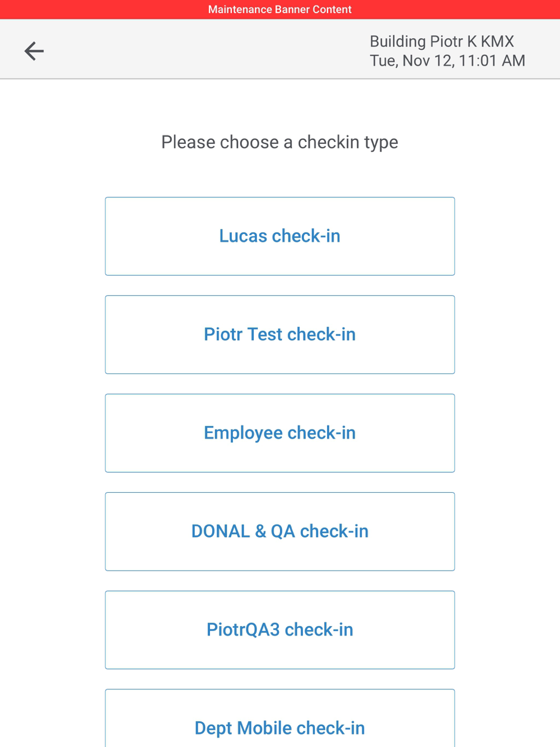Tap the word 'Lucas' in first button
This screenshot has width=560, height=747.
(x=243, y=236)
